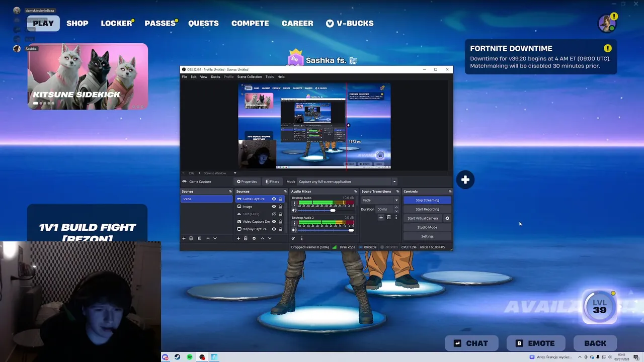Image resolution: width=644 pixels, height=362 pixels.
Task: Open the OBS View menu
Action: pyautogui.click(x=204, y=77)
